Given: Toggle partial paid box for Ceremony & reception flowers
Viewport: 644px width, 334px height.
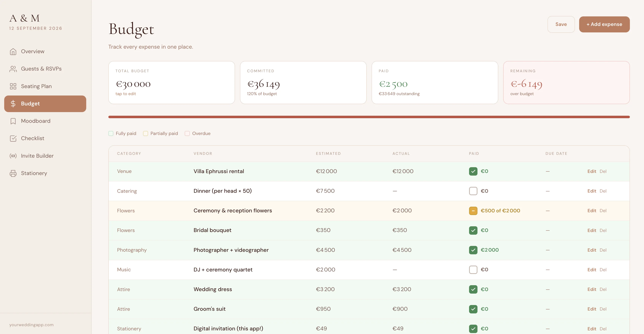Looking at the screenshot, I should pyautogui.click(x=473, y=211).
